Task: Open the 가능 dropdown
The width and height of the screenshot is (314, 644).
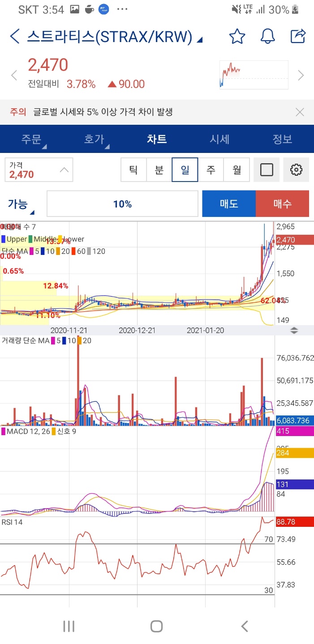Action: click(x=21, y=204)
